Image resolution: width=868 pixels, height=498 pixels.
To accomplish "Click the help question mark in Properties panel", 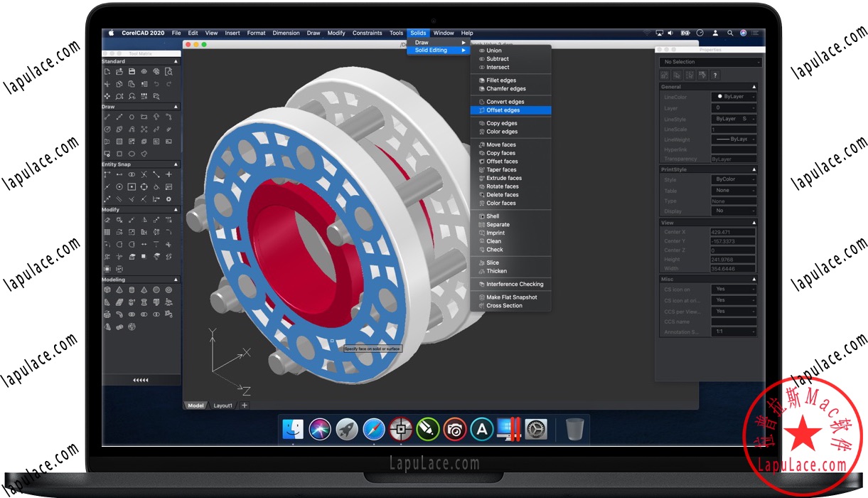I will (715, 75).
